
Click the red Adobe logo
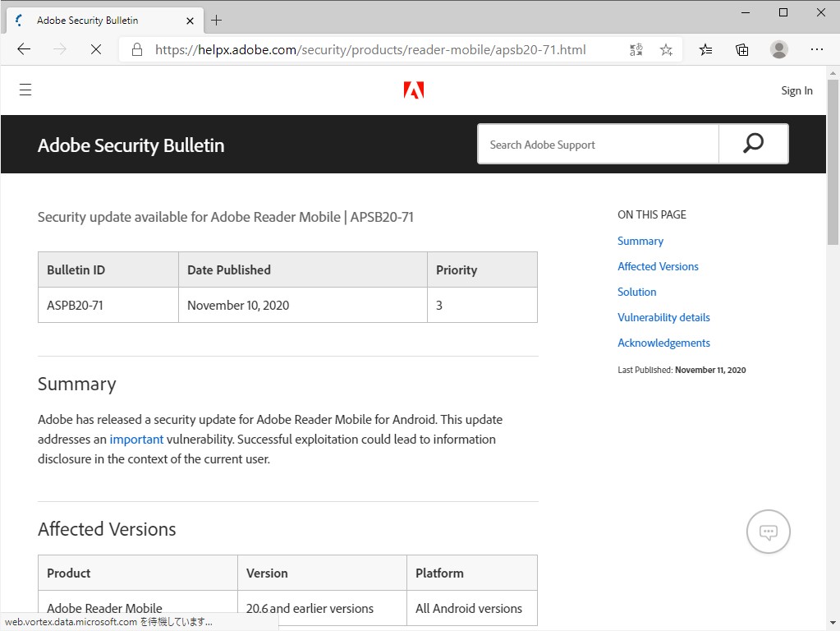point(414,90)
